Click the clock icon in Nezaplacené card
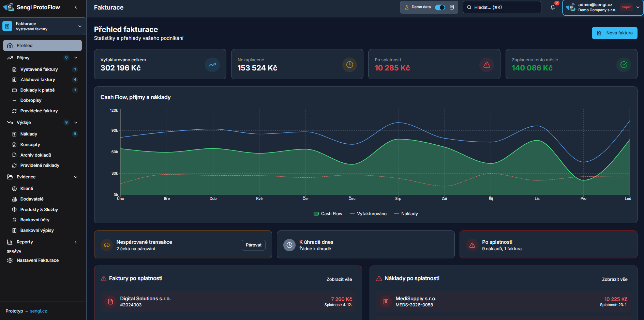Viewport: 644px width, 320px height. (349, 65)
